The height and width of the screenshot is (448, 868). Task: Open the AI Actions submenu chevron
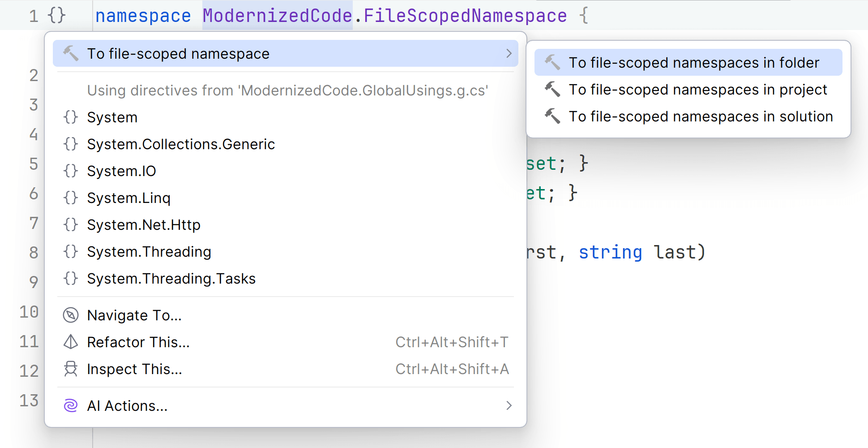[x=509, y=405]
